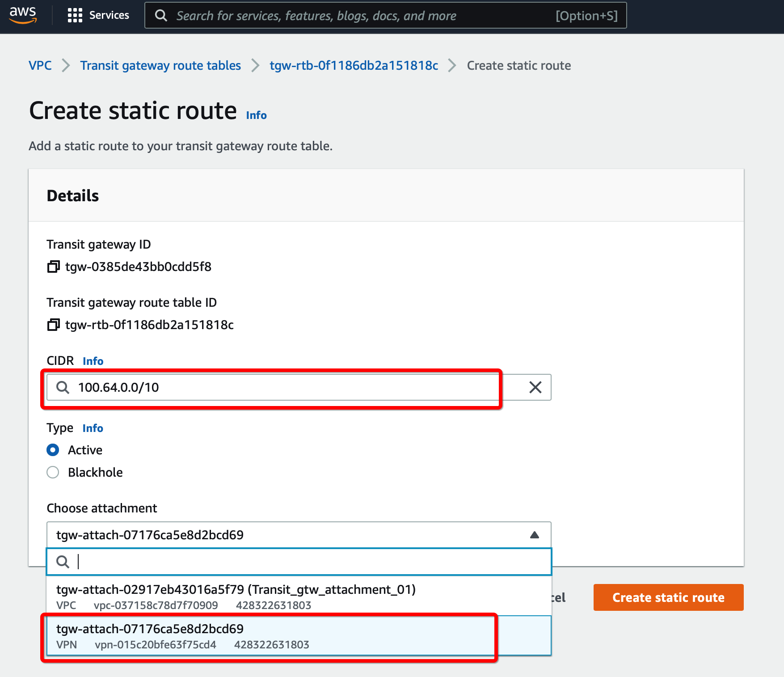Go to VPC breadcrumb link

coord(40,65)
